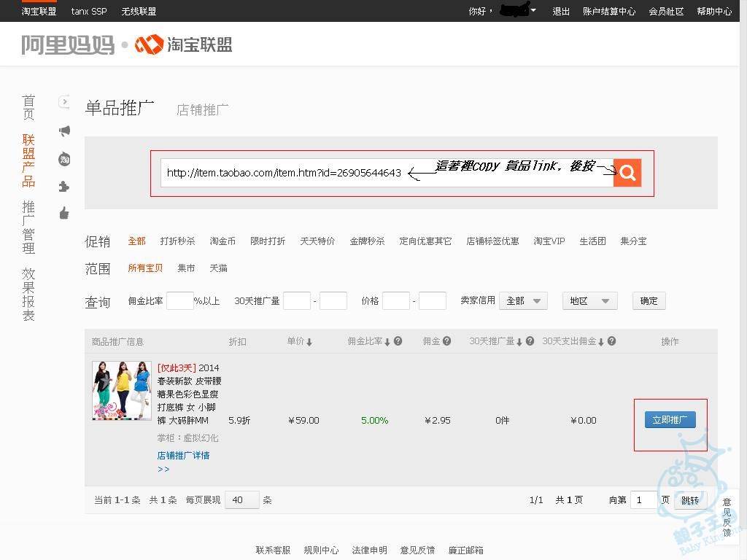747x560 pixels.
Task: Set range to 所有宝贝
Action: [x=145, y=268]
